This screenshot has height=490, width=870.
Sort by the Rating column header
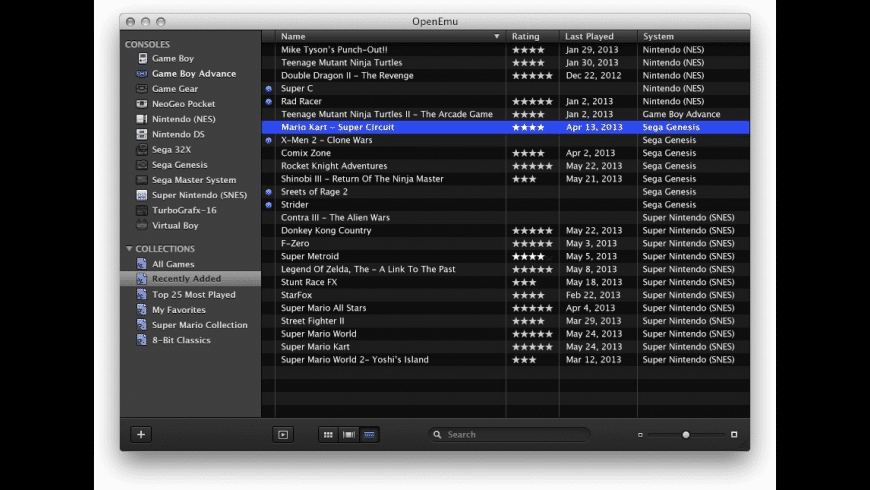(533, 37)
